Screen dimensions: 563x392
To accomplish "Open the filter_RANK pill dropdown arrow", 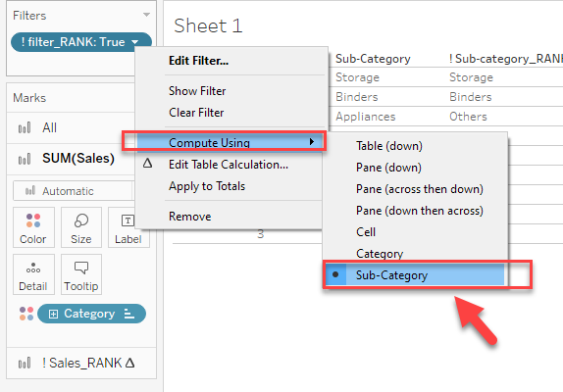I will [135, 42].
